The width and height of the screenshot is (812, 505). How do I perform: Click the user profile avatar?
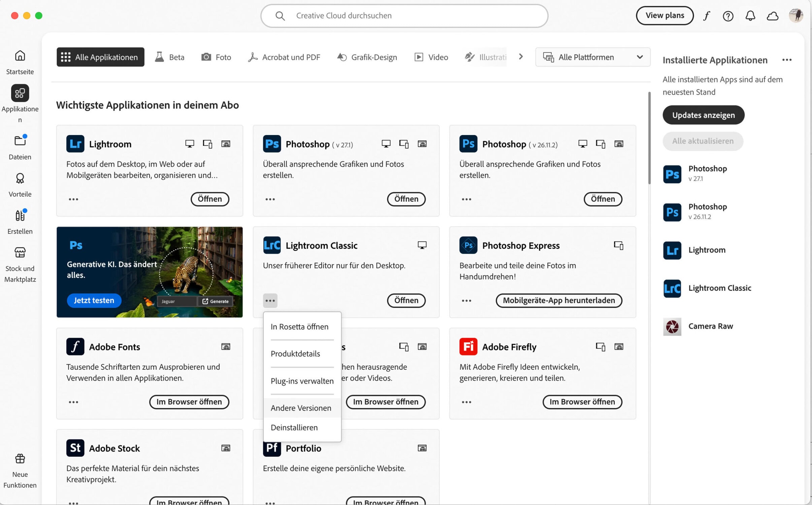click(796, 15)
